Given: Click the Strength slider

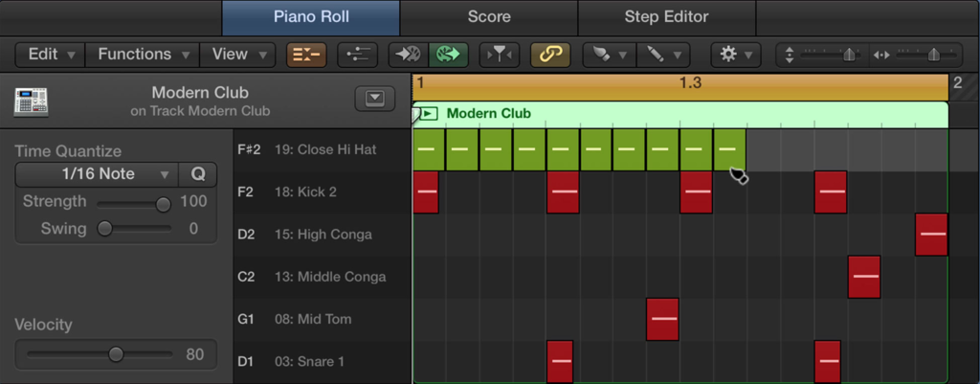Looking at the screenshot, I should (x=134, y=203).
